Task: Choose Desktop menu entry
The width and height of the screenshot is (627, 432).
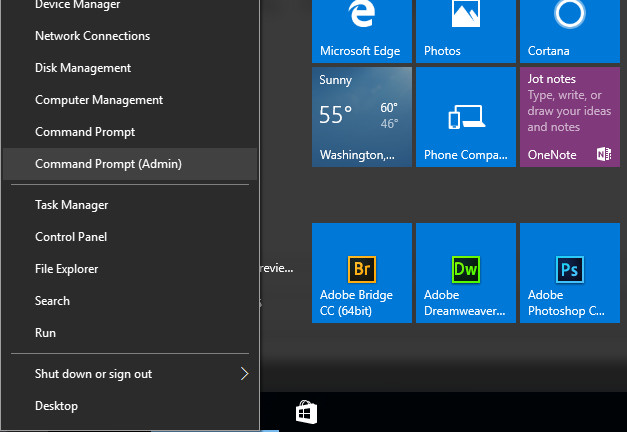Action: (x=130, y=406)
